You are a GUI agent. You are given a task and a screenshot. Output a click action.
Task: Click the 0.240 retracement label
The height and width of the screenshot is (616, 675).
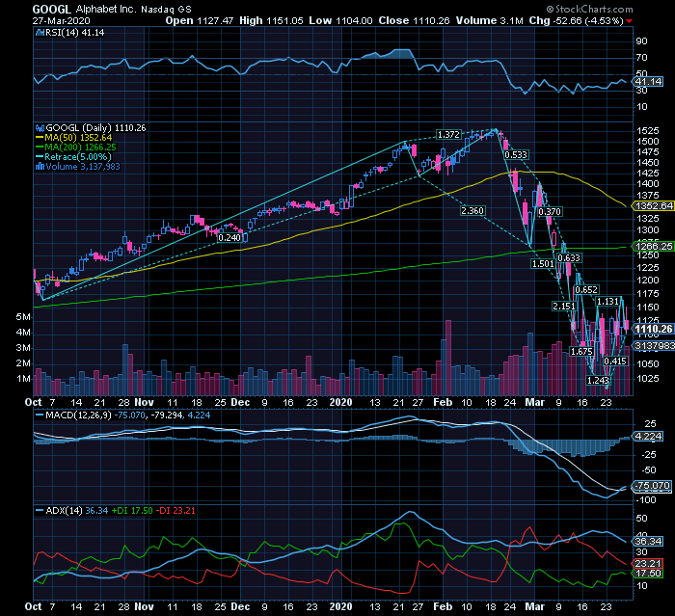(229, 237)
